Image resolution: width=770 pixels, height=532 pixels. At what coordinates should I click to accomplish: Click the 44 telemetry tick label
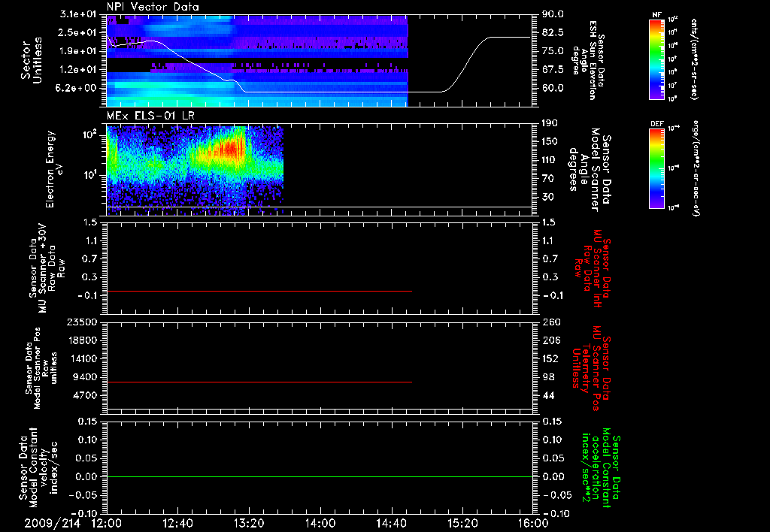tap(548, 396)
